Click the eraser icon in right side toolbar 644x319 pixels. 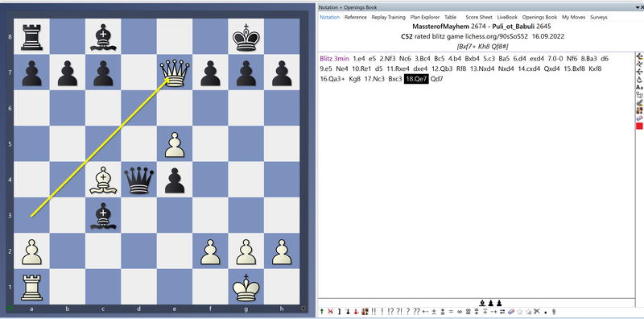(x=639, y=118)
